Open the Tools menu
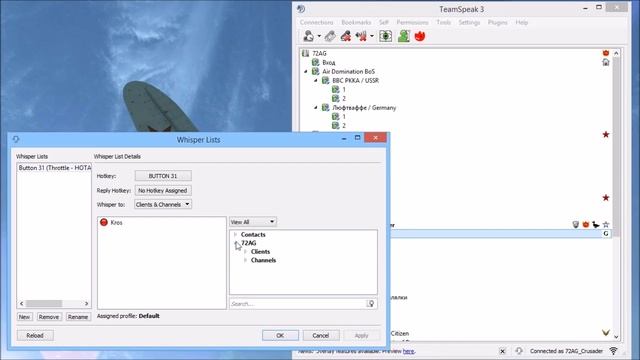The height and width of the screenshot is (360, 640). tap(444, 22)
